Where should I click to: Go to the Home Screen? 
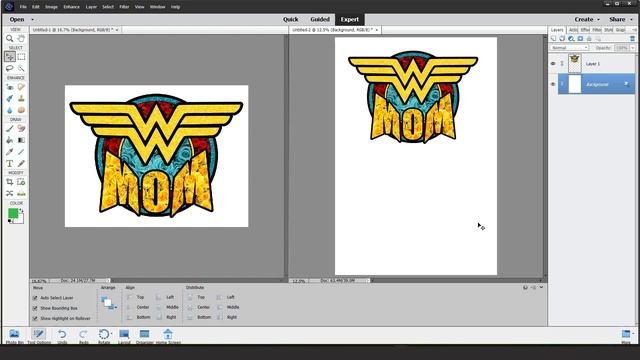point(168,336)
